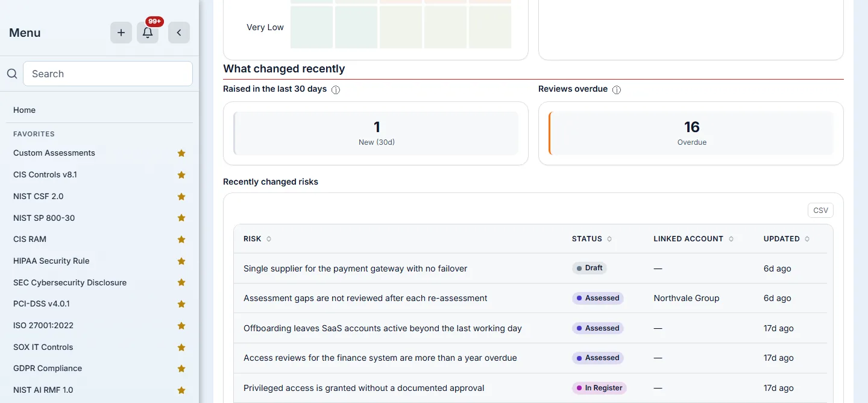
Task: Click '17d ago' in the Privileged access row
Action: pos(779,388)
